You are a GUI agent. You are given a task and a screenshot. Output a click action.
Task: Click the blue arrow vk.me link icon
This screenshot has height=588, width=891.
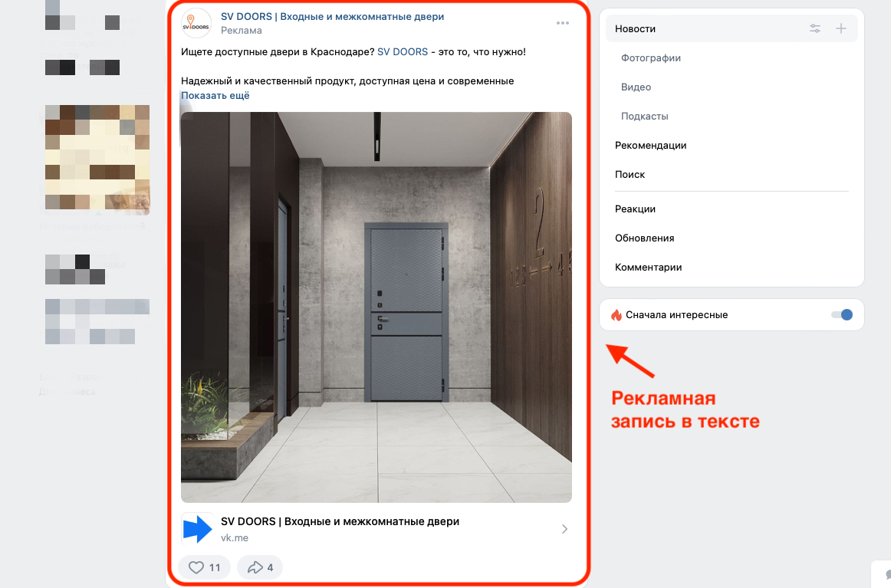coord(196,529)
